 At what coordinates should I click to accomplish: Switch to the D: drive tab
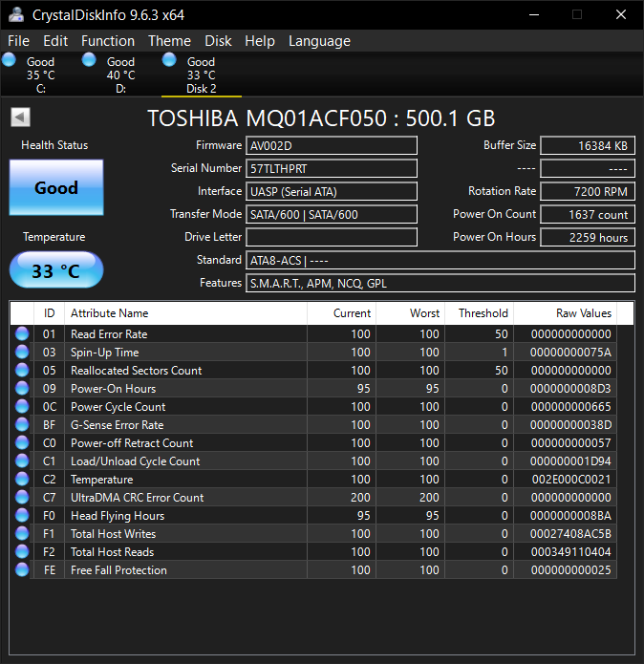tap(120, 75)
